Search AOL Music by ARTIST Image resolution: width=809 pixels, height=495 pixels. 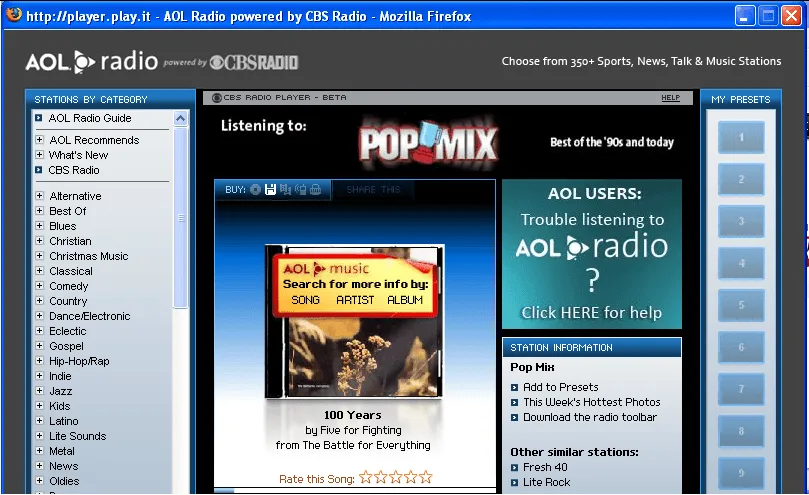tap(355, 300)
